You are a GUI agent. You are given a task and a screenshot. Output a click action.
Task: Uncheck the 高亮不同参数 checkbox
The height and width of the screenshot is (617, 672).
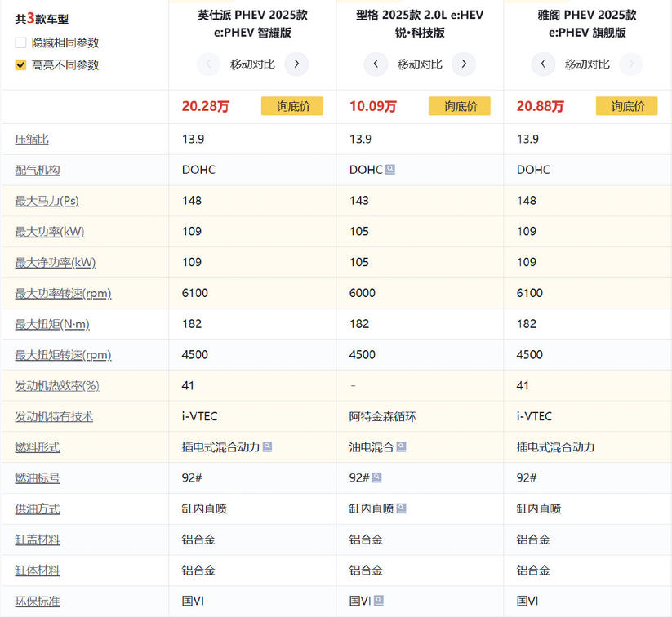pyautogui.click(x=20, y=64)
